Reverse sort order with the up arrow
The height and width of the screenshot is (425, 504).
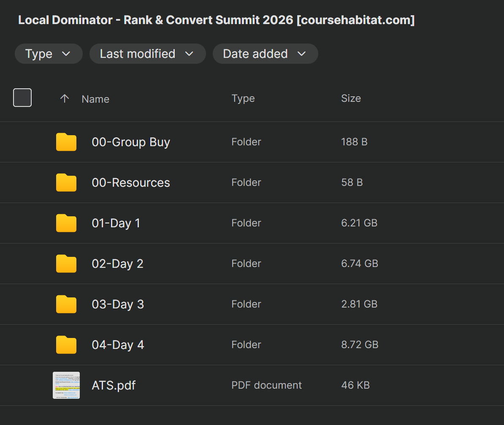[64, 98]
